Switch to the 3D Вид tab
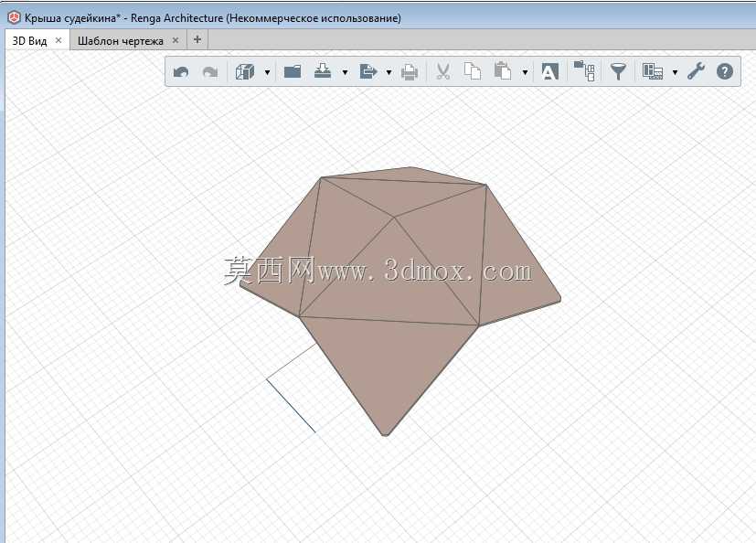This screenshot has height=543, width=756. pyautogui.click(x=30, y=40)
